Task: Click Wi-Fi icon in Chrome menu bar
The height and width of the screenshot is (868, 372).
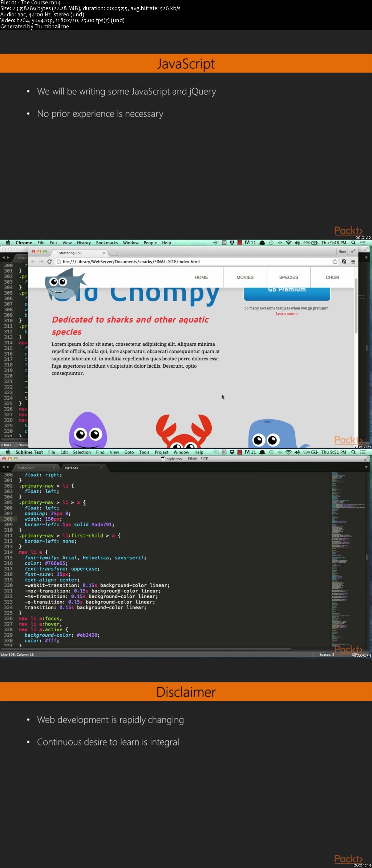Action: (288, 243)
